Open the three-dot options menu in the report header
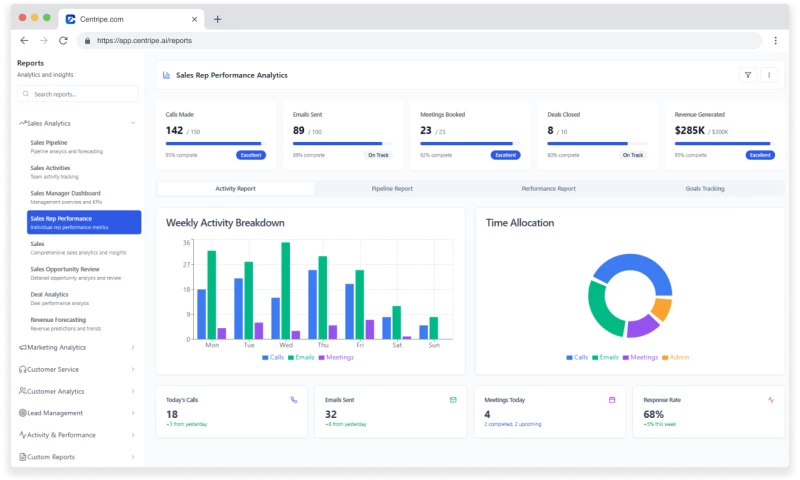The image size is (800, 480). point(768,75)
